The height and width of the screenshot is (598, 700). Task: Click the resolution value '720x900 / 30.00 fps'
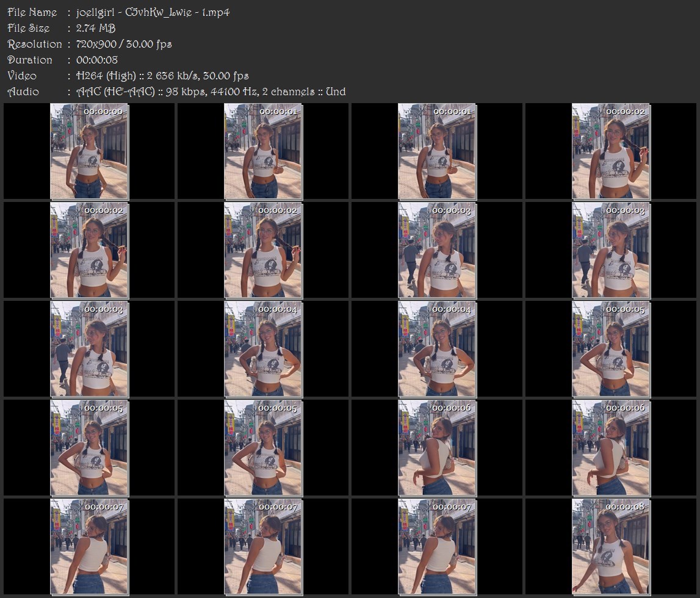coord(124,44)
